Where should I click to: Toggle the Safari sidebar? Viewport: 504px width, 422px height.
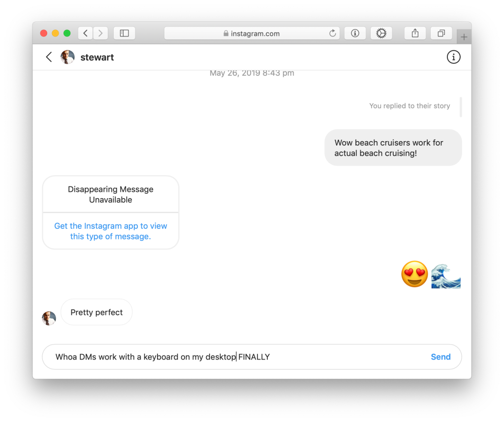click(x=125, y=33)
